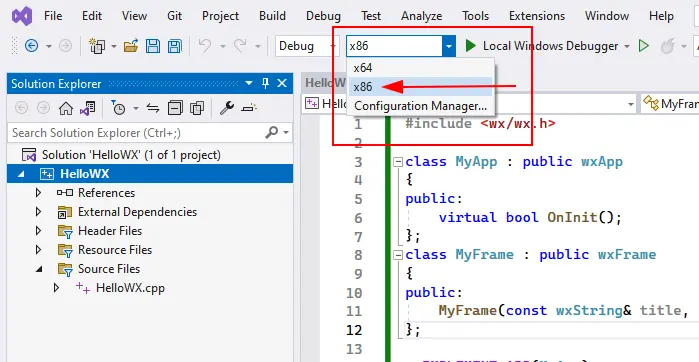Viewport: 699px width, 362px height.
Task: Click the Start Without Debugging outline play icon
Action: click(x=643, y=46)
